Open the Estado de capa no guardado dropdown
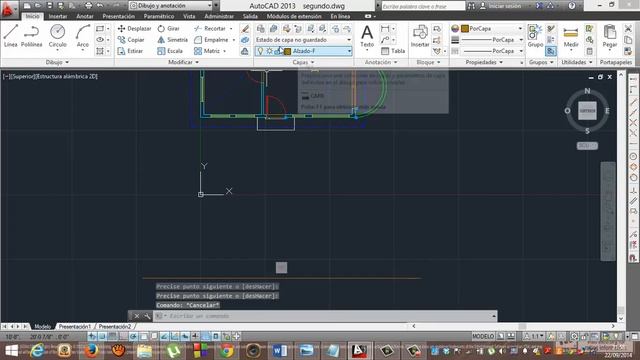640x360 pixels. click(304, 40)
